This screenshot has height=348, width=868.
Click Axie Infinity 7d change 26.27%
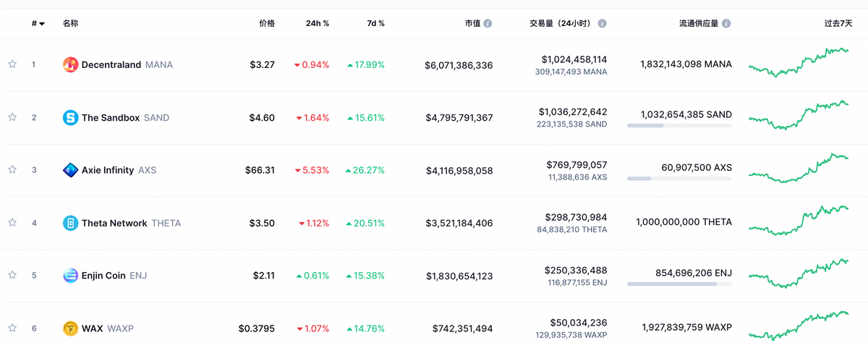click(366, 171)
